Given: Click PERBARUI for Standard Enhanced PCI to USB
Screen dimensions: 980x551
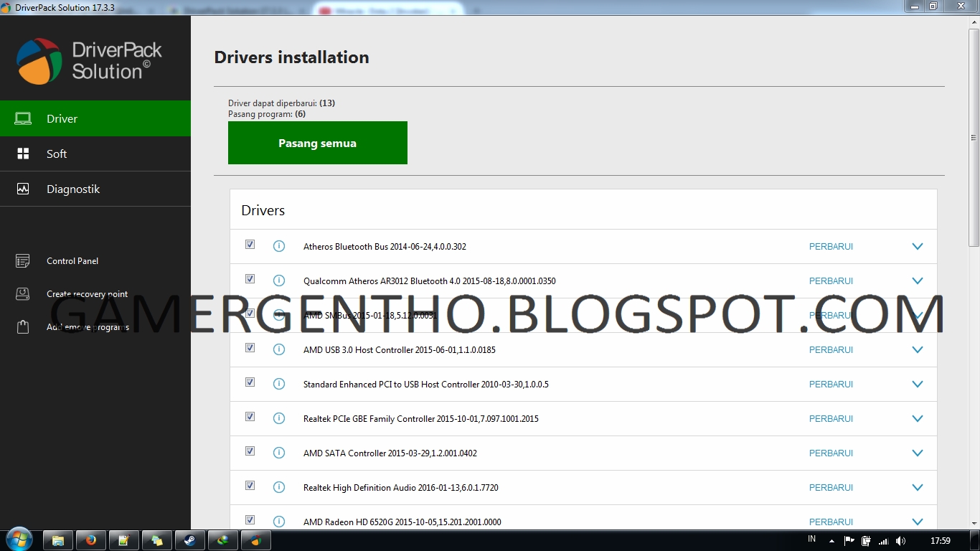Looking at the screenshot, I should tap(831, 385).
